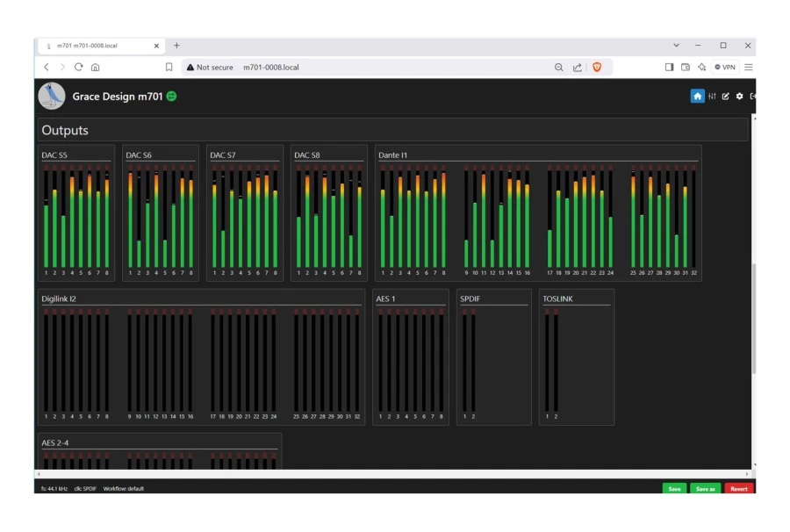
Task: Click the fs: 44.1 kHz status text
Action: click(x=54, y=489)
